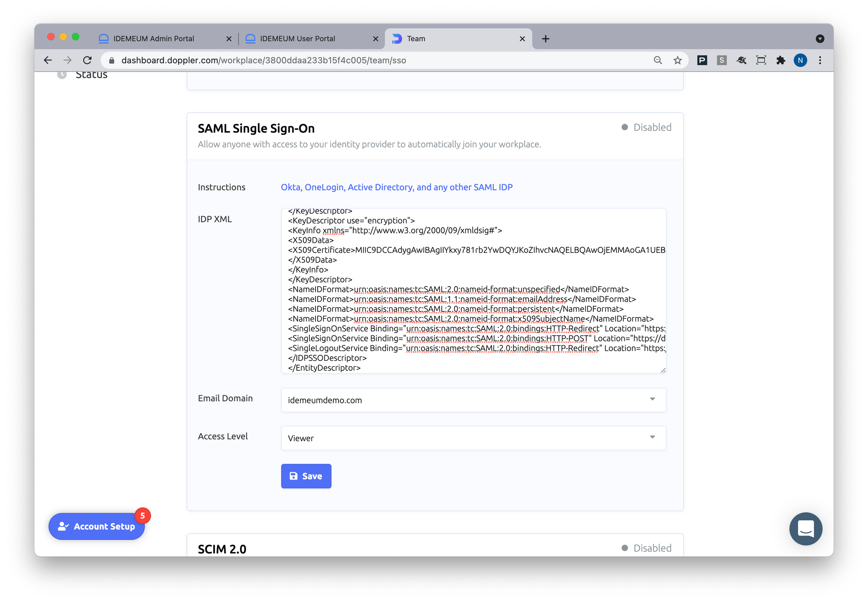
Task: Click the SAML Disabled status indicator
Action: pos(646,127)
